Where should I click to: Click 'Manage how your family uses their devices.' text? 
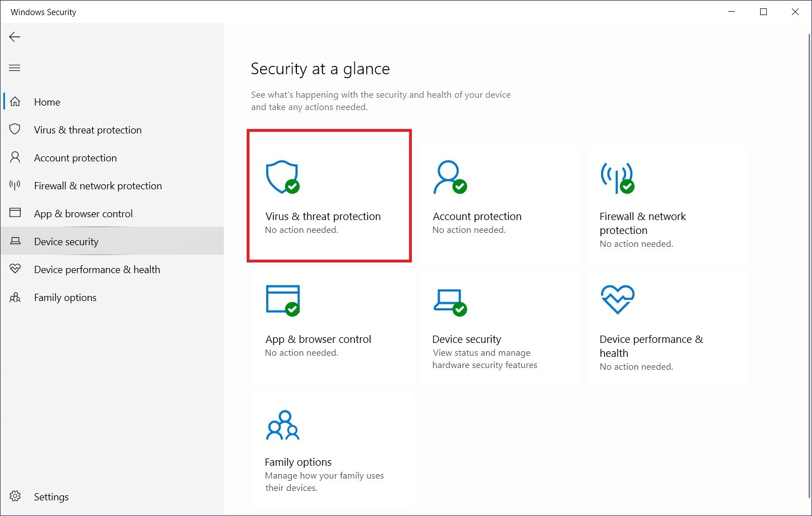324,482
